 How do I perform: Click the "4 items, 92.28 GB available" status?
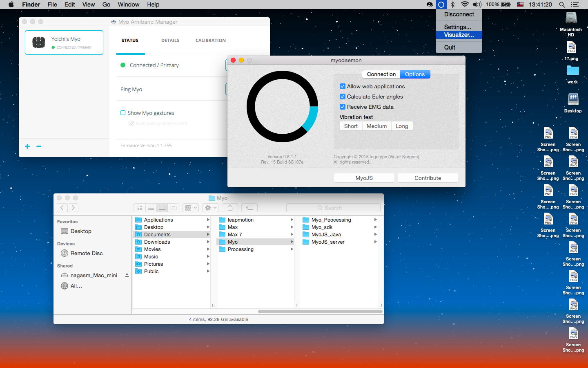coord(218,319)
